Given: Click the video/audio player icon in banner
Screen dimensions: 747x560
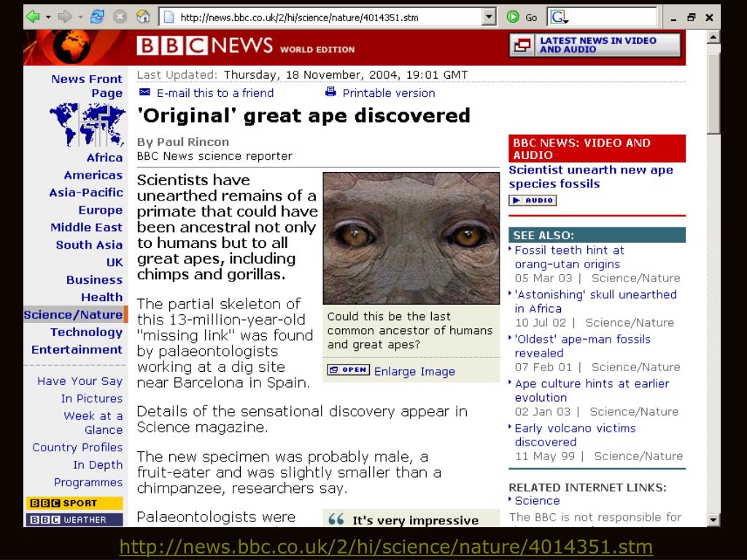Looking at the screenshot, I should (x=522, y=45).
